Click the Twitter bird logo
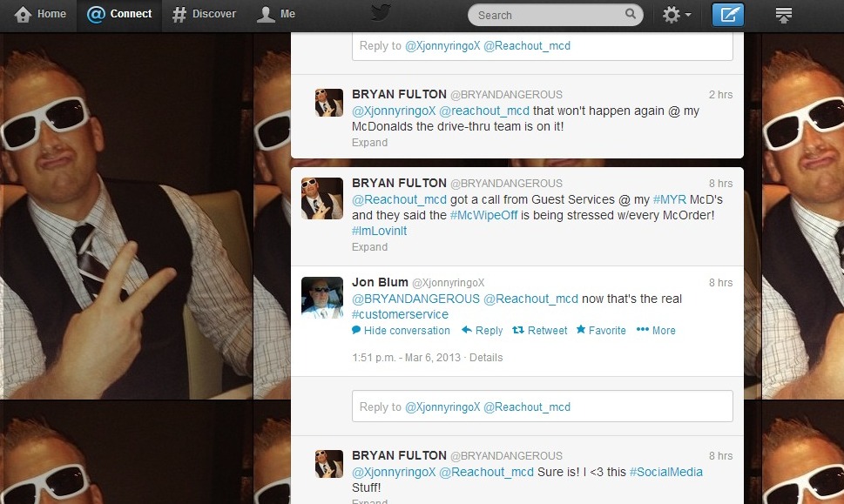 (x=381, y=13)
